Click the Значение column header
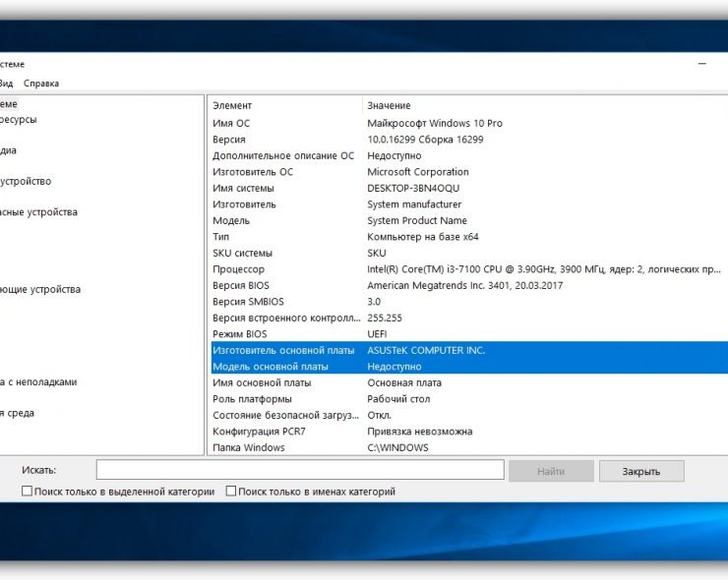This screenshot has width=728, height=580. [x=389, y=105]
